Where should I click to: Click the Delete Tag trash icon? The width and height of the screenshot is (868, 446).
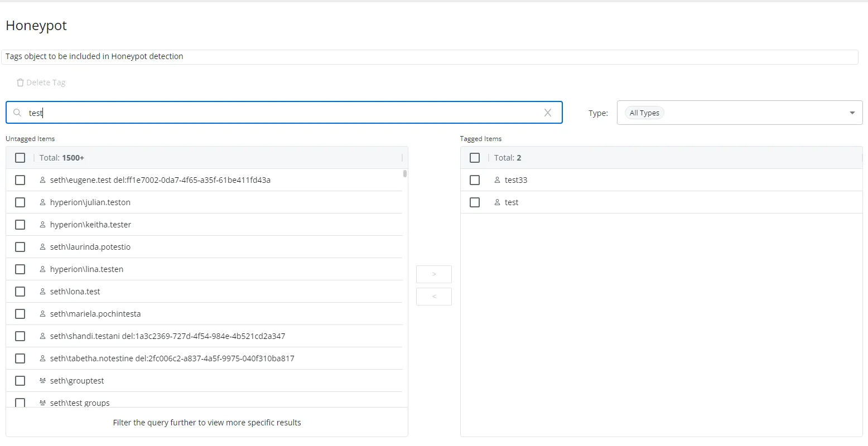click(x=20, y=83)
